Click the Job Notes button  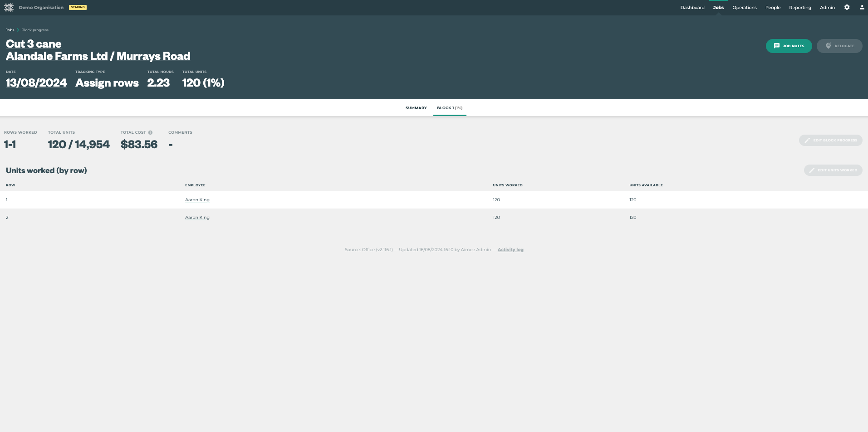[x=789, y=46]
